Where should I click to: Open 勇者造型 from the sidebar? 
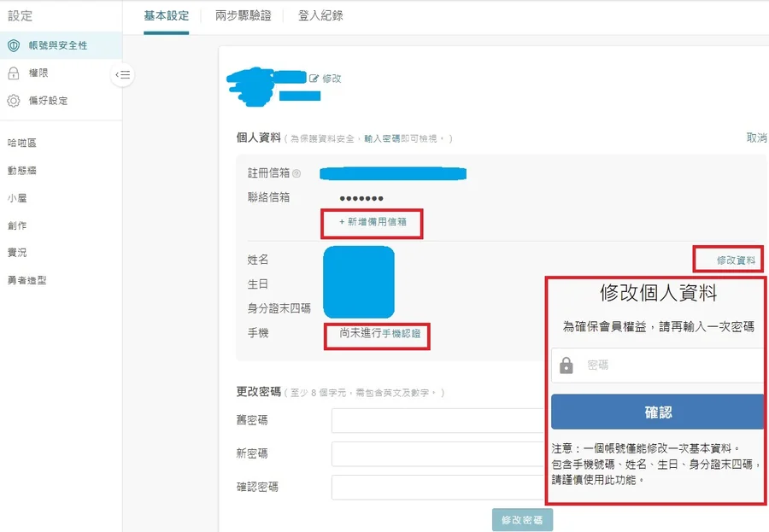26,280
